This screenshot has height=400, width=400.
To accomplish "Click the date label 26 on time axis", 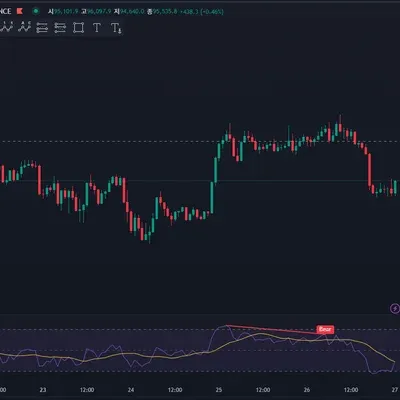I will coord(307,390).
